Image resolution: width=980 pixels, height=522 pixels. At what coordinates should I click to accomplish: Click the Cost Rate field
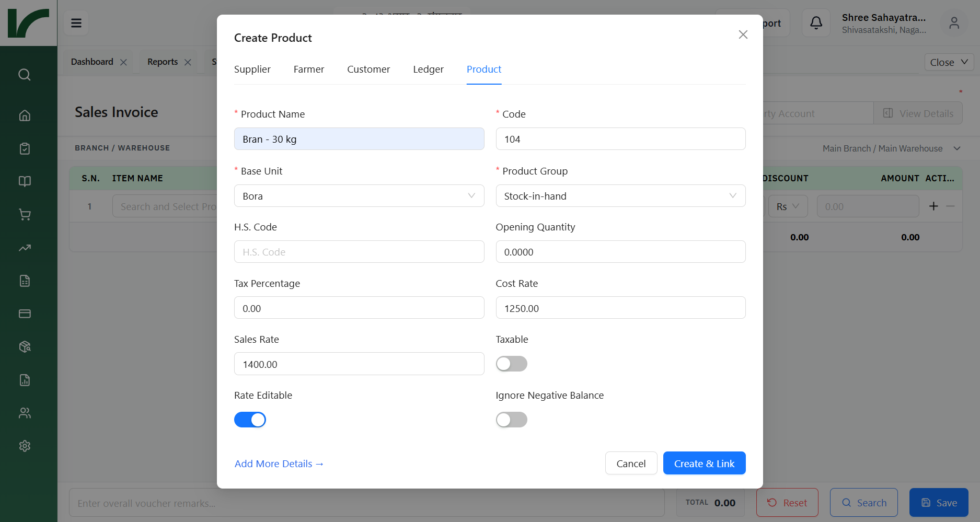(620, 308)
